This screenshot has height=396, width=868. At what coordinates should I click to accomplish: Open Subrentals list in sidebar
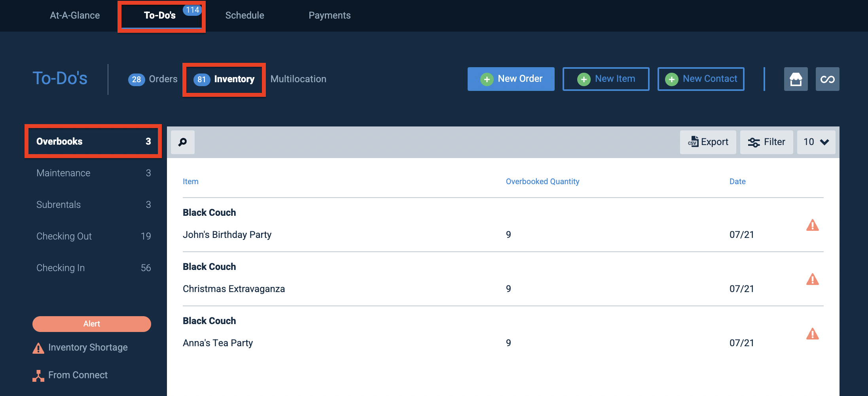coord(93,205)
